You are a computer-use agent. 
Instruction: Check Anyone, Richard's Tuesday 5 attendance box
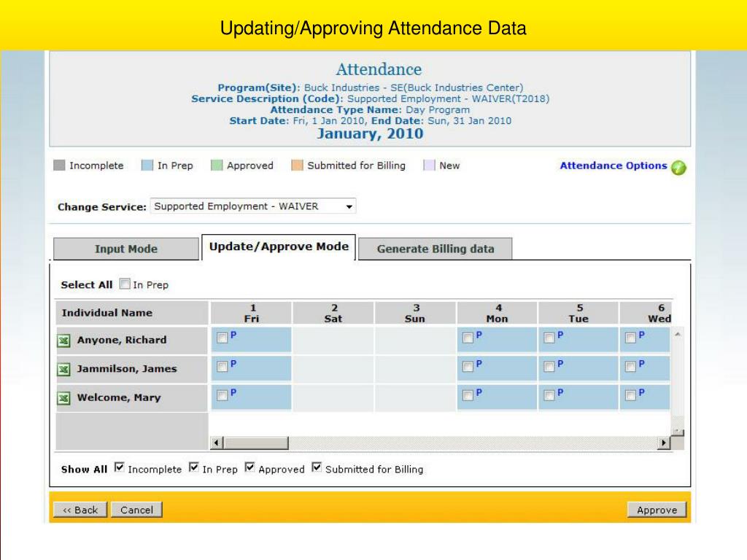(549, 338)
